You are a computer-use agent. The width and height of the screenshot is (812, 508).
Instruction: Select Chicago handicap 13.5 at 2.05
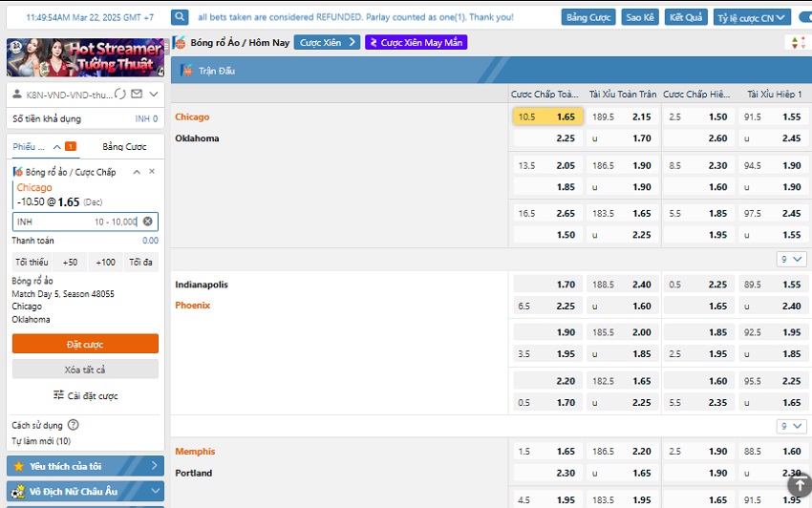(548, 166)
